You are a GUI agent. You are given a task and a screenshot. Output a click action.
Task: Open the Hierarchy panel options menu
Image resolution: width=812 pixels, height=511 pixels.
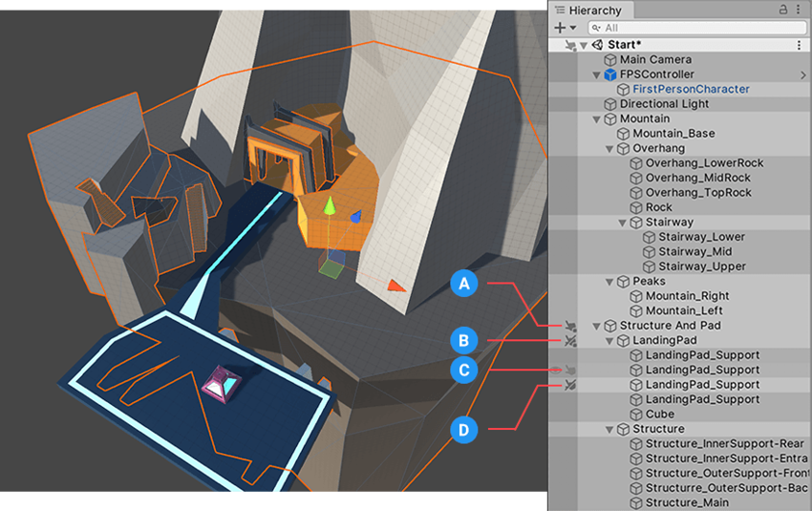tap(800, 9)
